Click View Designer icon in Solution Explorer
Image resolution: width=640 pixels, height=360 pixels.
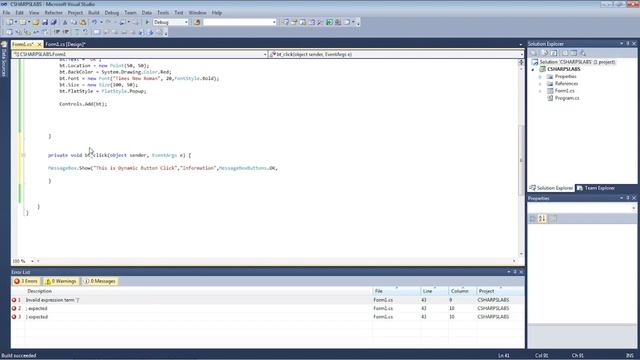click(x=574, y=53)
